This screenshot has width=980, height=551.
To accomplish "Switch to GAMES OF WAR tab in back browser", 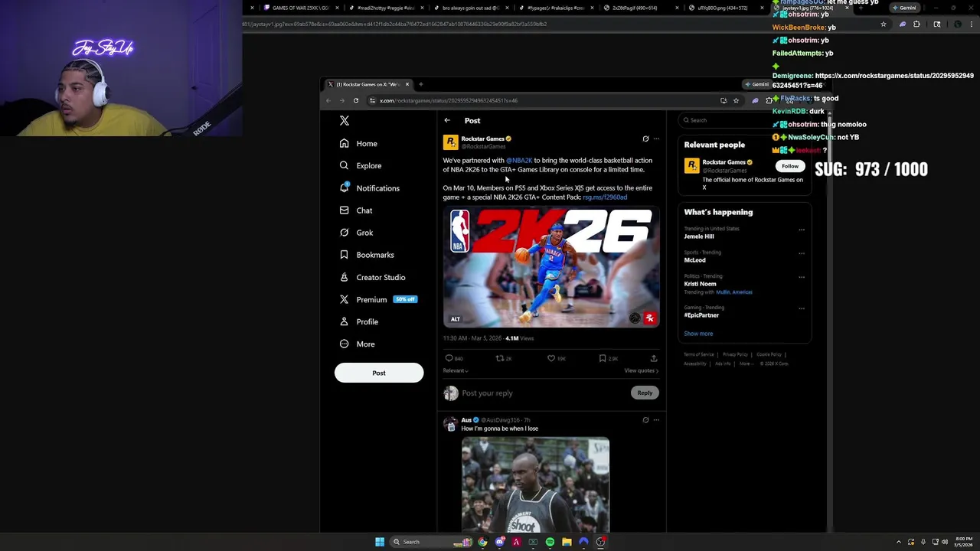I will (300, 8).
